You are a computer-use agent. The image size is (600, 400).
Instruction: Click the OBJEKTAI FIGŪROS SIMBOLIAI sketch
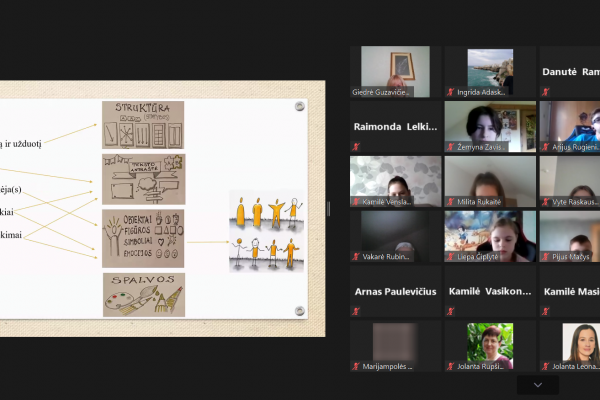pyautogui.click(x=143, y=238)
